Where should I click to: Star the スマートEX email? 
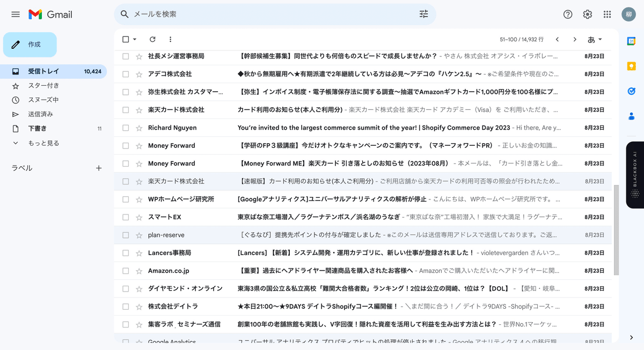[139, 217]
